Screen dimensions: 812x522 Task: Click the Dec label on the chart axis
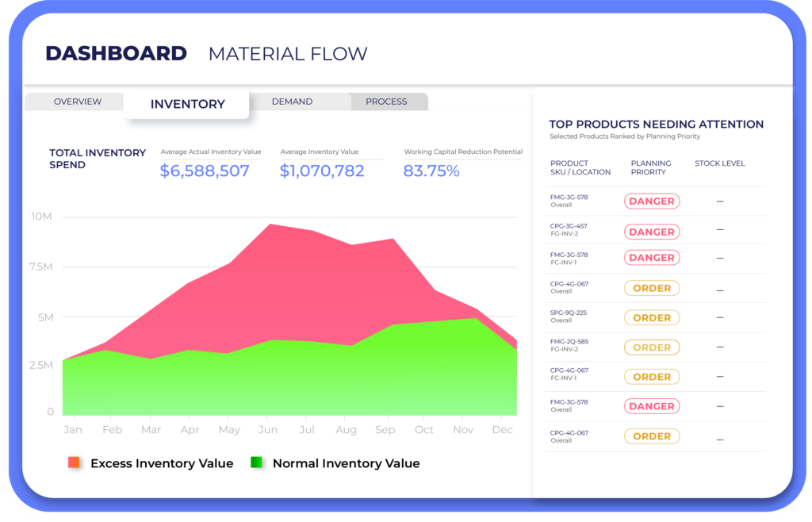[502, 429]
